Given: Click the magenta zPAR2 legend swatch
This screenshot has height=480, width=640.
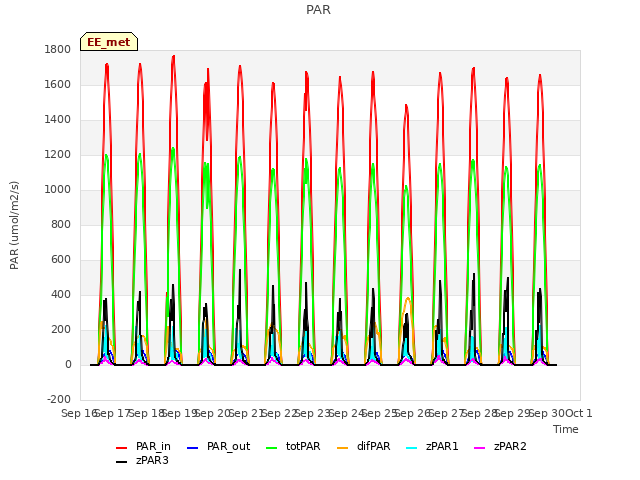Looking at the screenshot, I should point(480,448).
